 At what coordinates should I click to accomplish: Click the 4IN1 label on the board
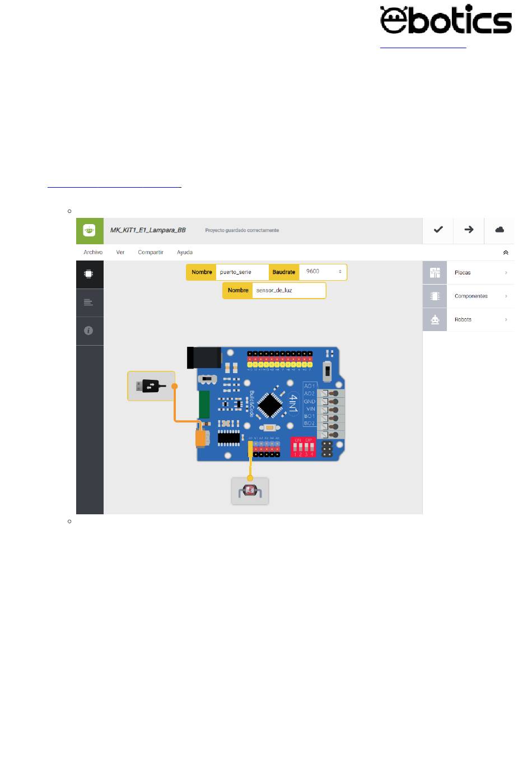click(293, 404)
